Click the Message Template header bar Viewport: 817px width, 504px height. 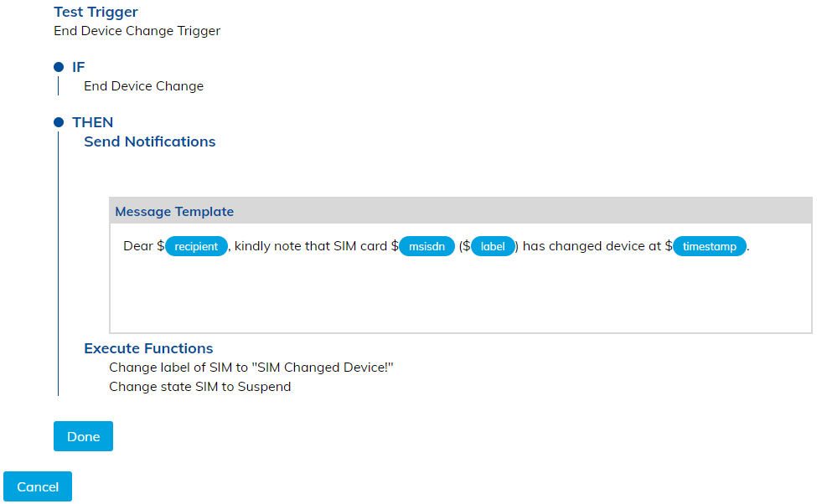(x=460, y=211)
